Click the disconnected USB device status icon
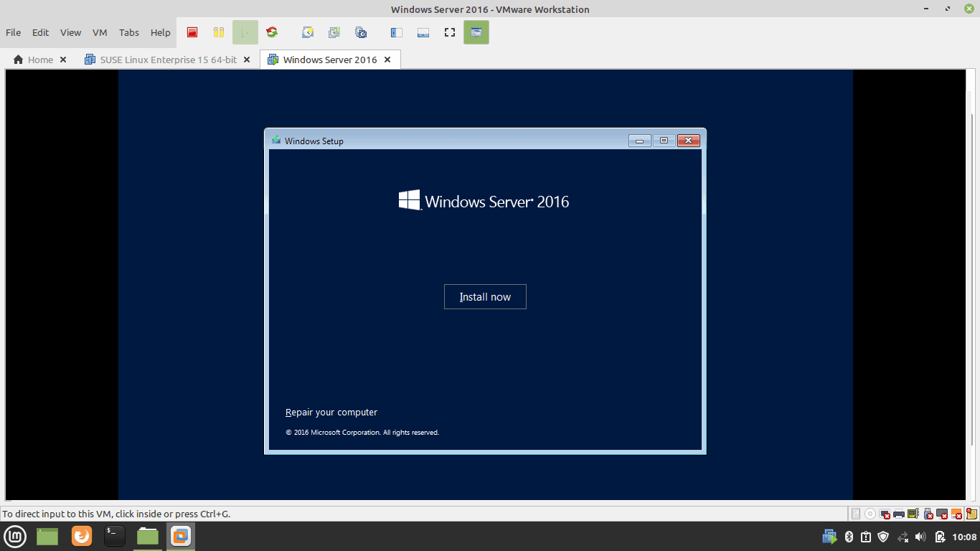 click(x=928, y=514)
